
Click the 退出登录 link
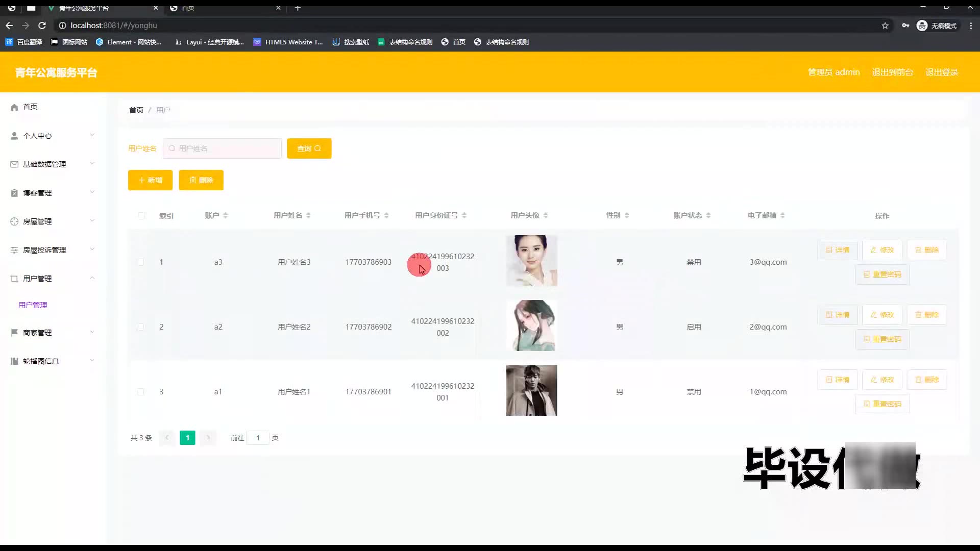tap(942, 72)
